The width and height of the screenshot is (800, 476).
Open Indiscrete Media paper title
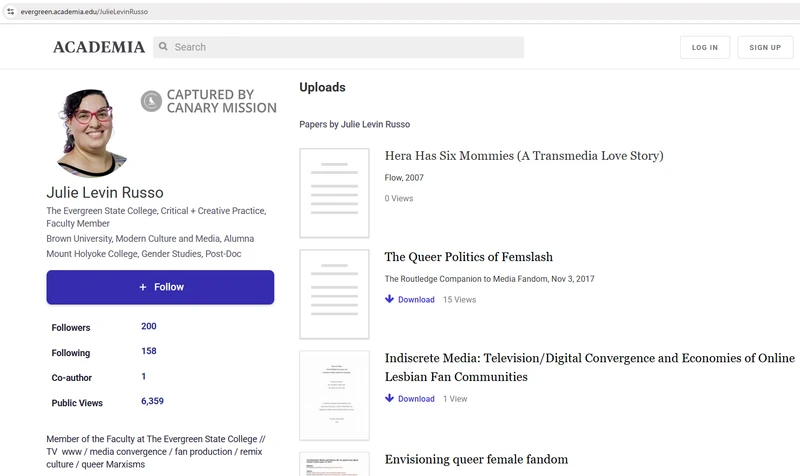click(x=590, y=367)
